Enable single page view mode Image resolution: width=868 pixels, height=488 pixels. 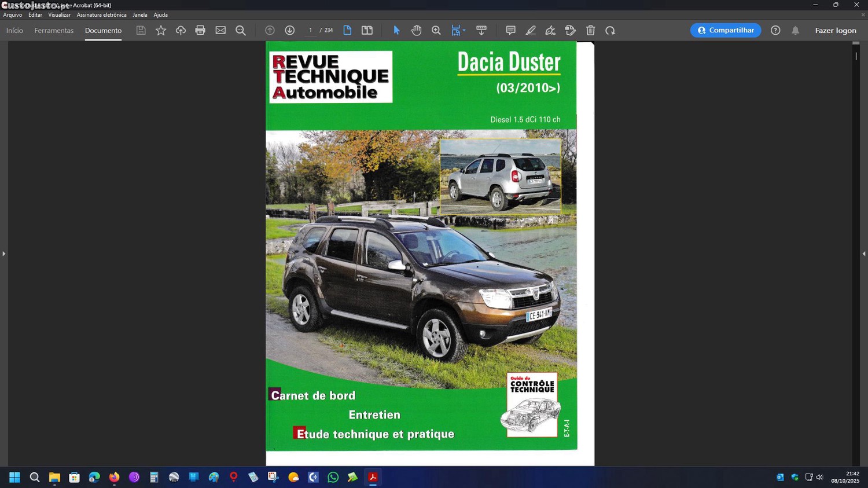[x=347, y=31]
